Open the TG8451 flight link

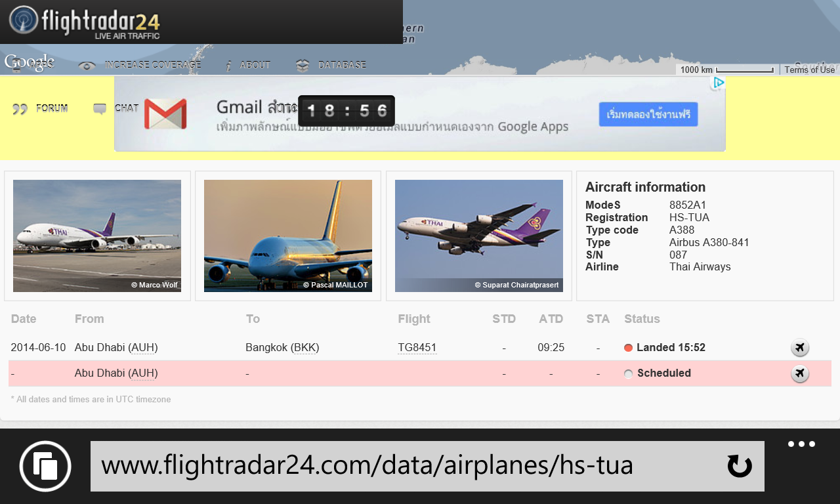417,348
